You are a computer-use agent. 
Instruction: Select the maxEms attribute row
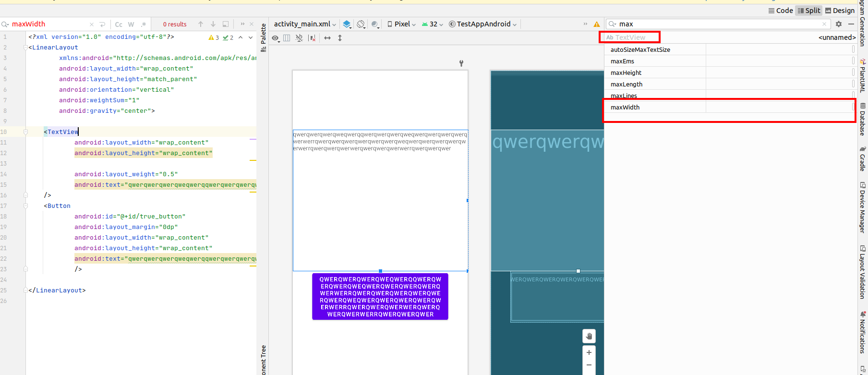[x=730, y=61]
